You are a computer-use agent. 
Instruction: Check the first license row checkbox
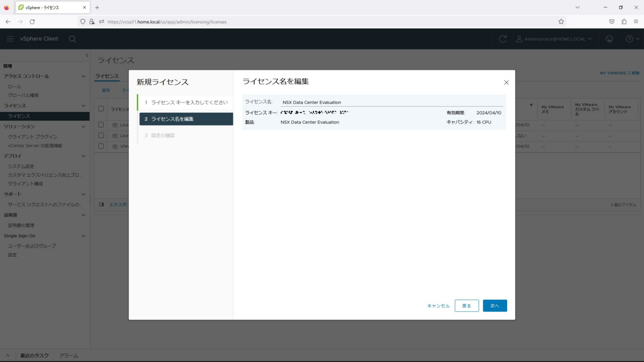point(101,125)
